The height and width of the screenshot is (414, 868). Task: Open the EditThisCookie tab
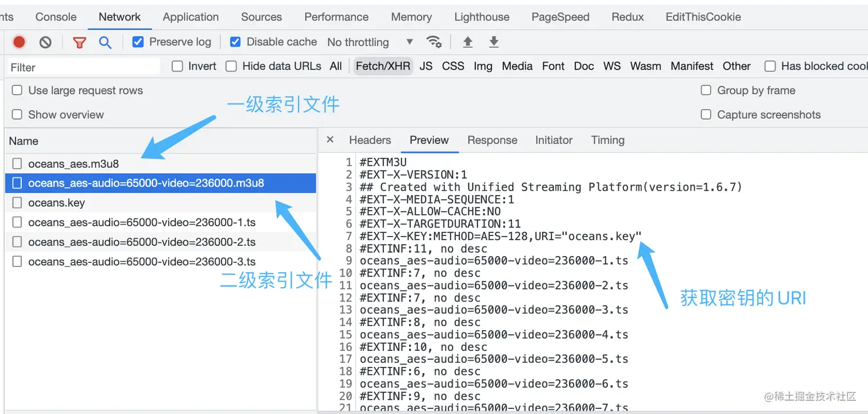click(703, 17)
